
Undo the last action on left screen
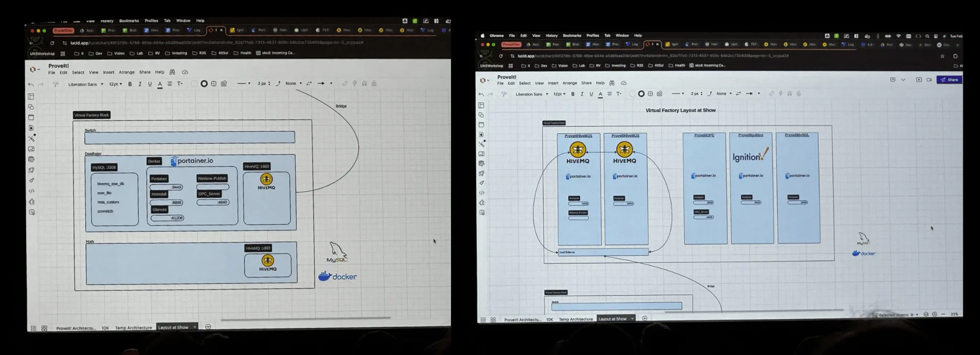click(31, 84)
